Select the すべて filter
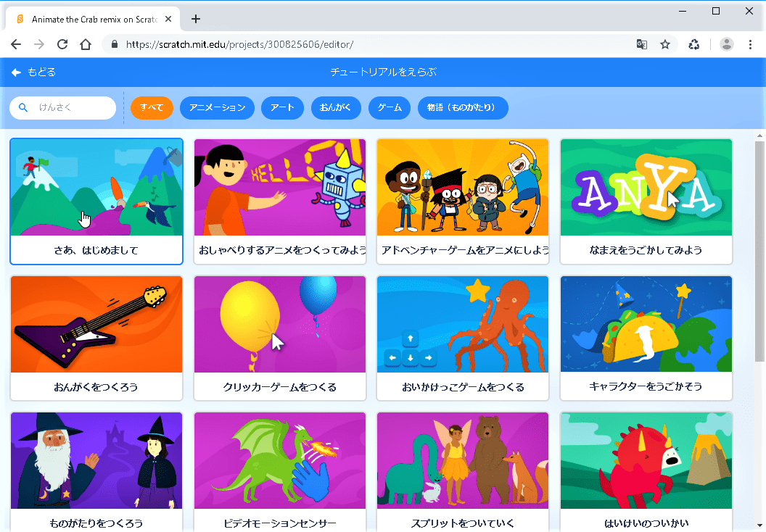 152,108
